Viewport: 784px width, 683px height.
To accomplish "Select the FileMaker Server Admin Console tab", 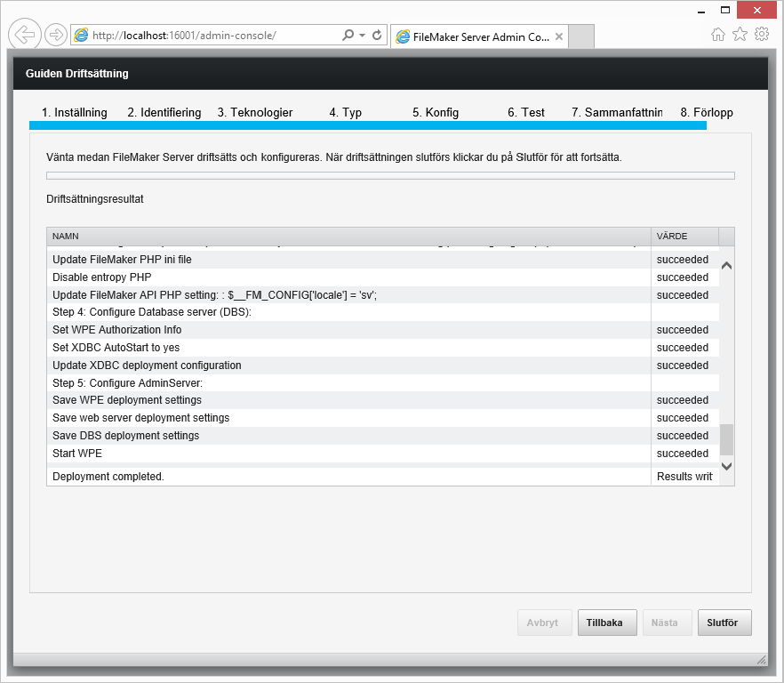I will 479,36.
